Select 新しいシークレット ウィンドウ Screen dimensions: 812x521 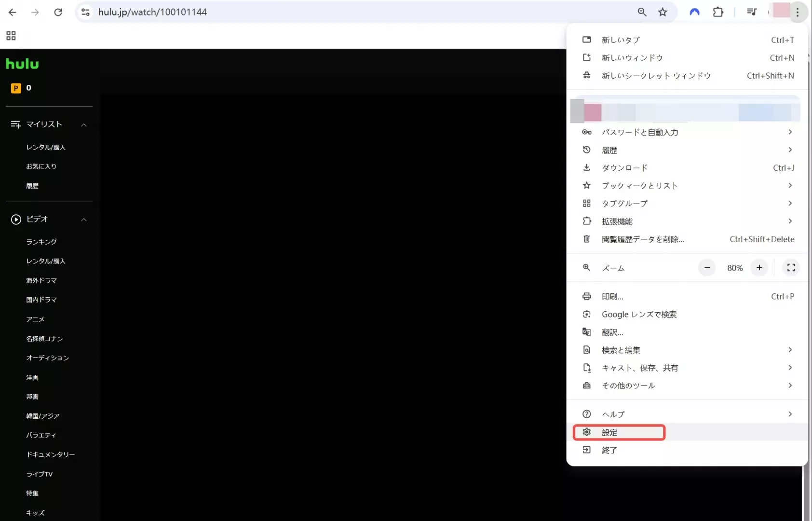(x=687, y=76)
